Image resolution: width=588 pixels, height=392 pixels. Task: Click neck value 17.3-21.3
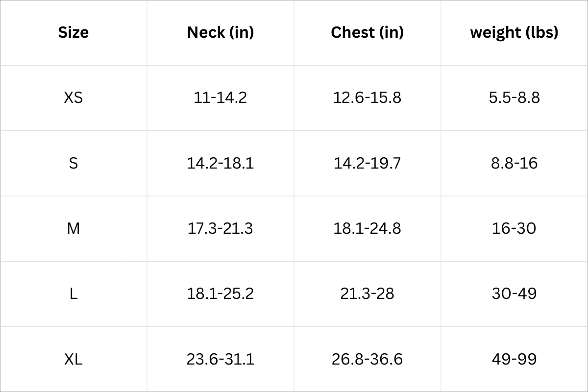click(220, 228)
